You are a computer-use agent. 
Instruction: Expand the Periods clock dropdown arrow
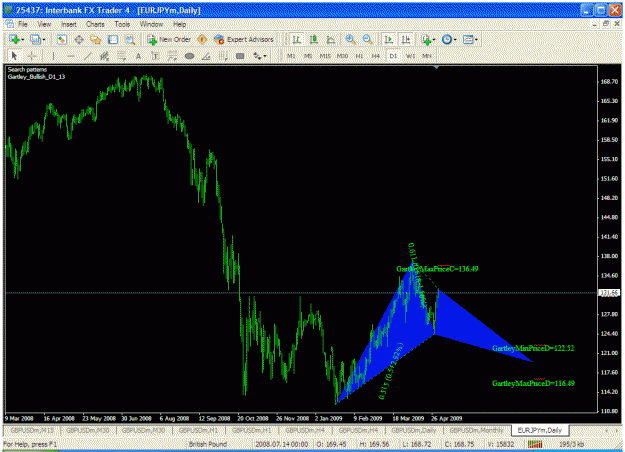coord(455,40)
